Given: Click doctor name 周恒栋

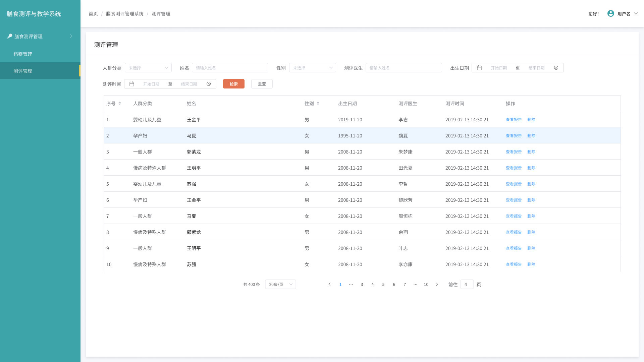Looking at the screenshot, I should (x=406, y=216).
